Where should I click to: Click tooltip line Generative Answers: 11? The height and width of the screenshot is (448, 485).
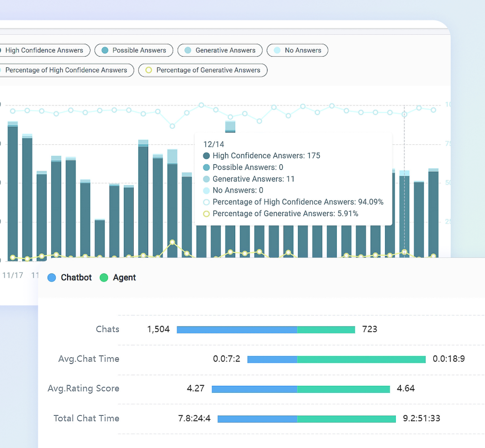click(x=249, y=179)
